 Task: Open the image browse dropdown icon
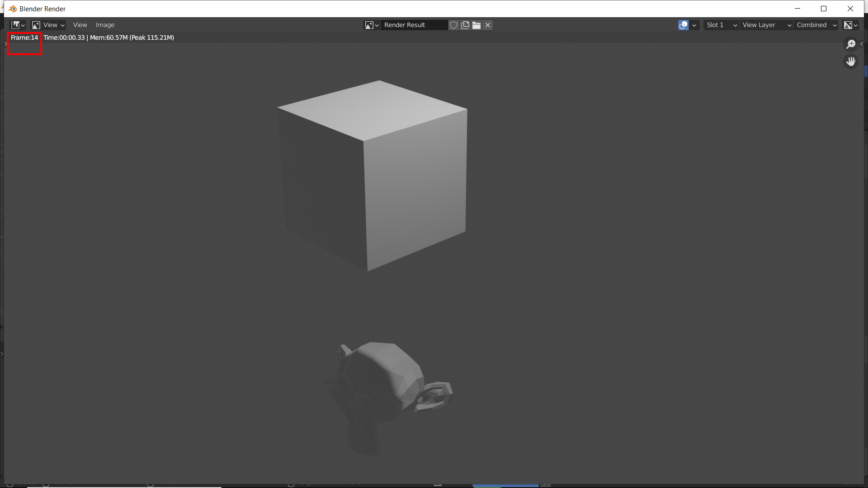click(372, 25)
